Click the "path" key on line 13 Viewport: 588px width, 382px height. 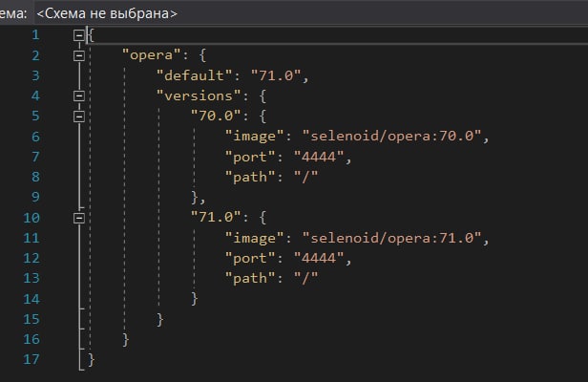click(250, 279)
